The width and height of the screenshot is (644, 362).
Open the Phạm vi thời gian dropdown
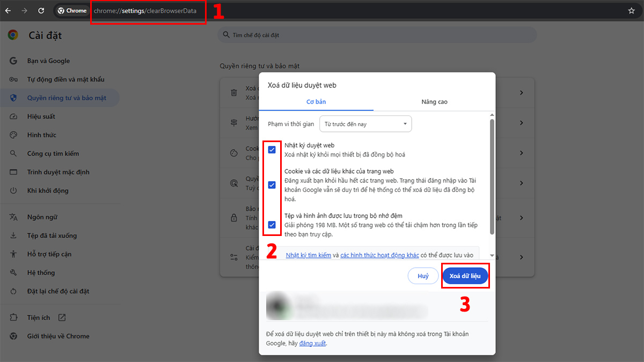[x=365, y=124]
